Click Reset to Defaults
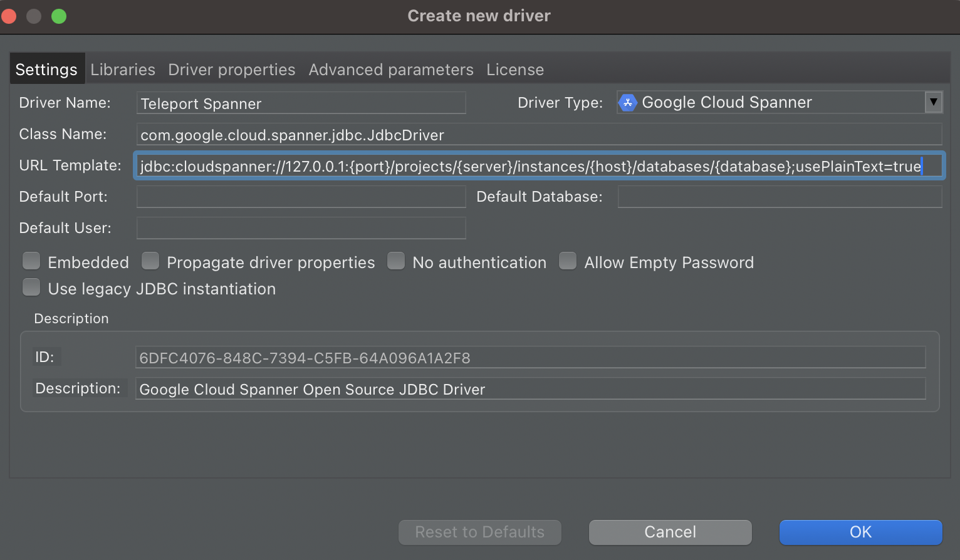Image resolution: width=960 pixels, height=560 pixels. click(479, 532)
